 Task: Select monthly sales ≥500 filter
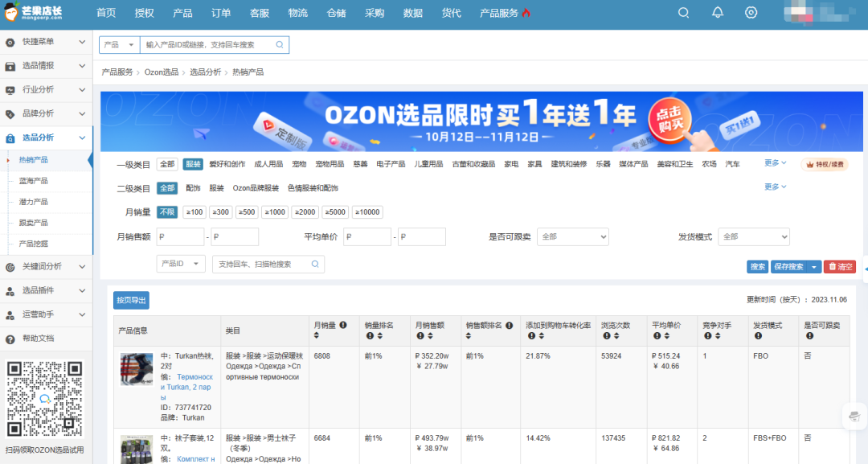[247, 212]
